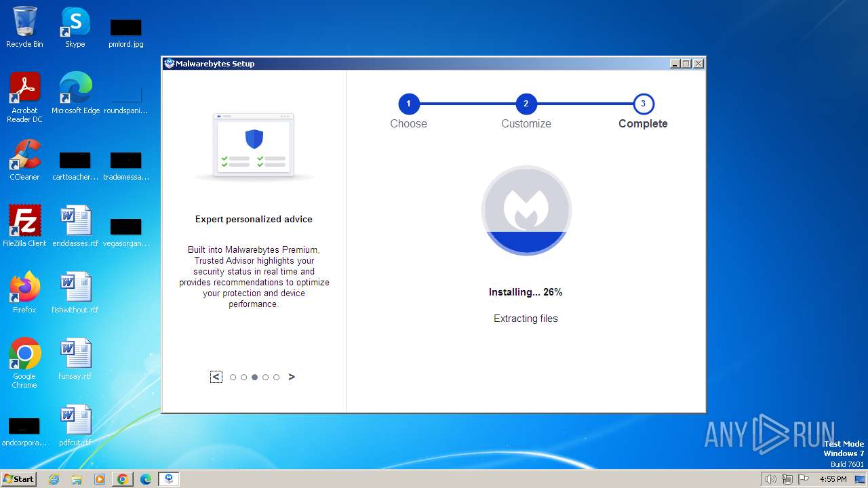Open Action Center flag tray icon
Image resolution: width=868 pixels, height=488 pixels.
[804, 479]
